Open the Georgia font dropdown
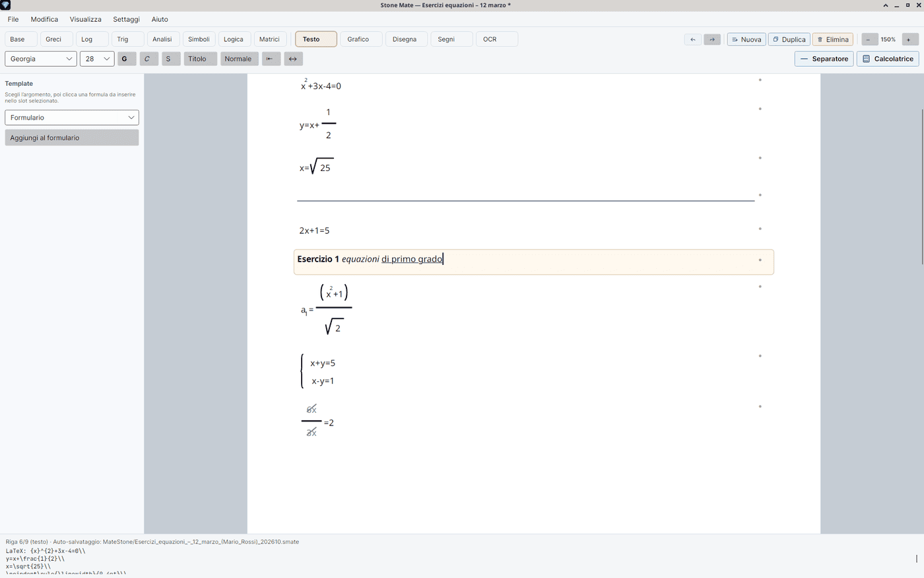The image size is (924, 578). (x=41, y=59)
